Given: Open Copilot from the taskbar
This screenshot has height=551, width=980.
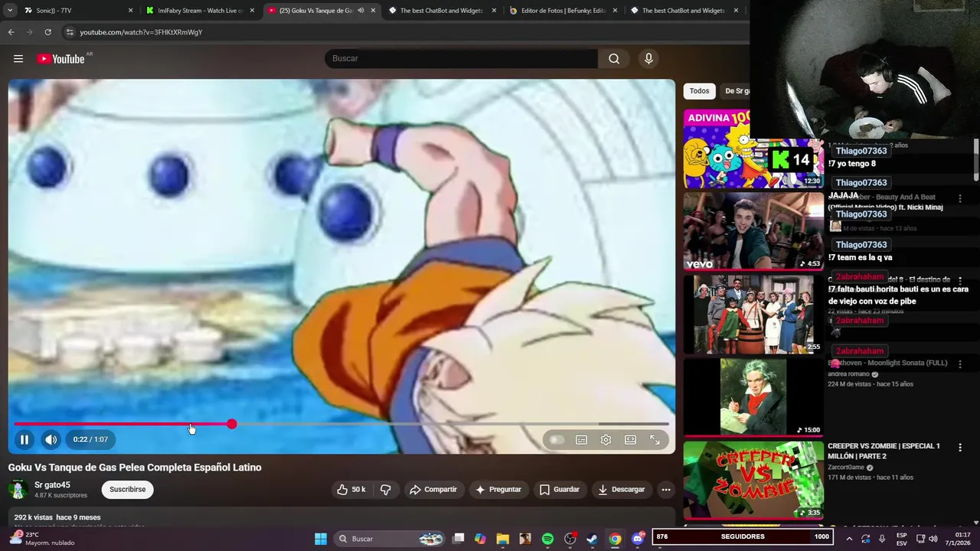Looking at the screenshot, I should coord(480,539).
